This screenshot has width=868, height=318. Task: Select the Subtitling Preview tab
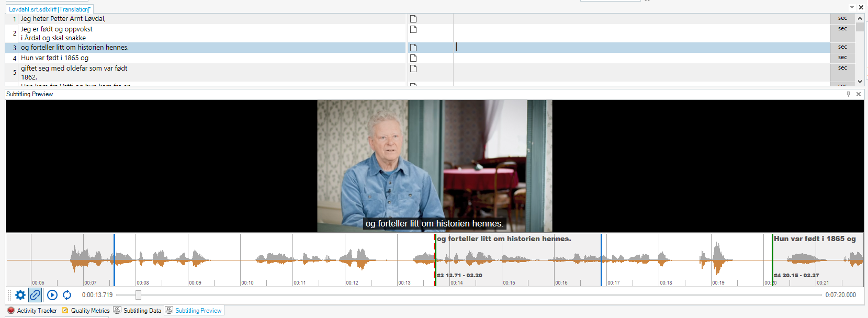coord(194,311)
